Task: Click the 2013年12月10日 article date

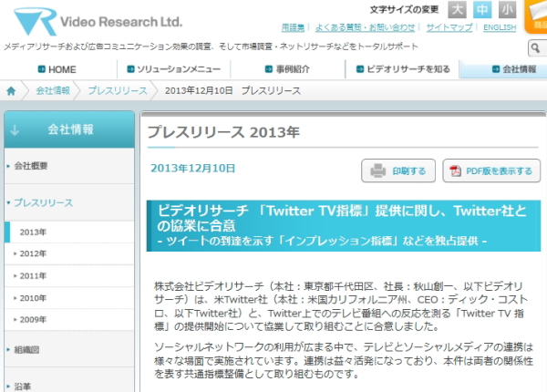Action: (x=193, y=169)
